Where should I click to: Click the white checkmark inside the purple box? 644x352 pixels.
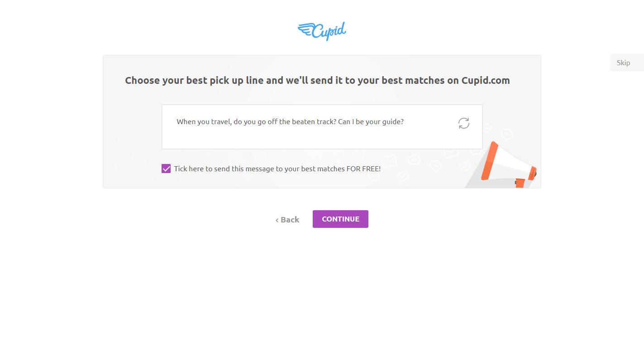click(166, 169)
